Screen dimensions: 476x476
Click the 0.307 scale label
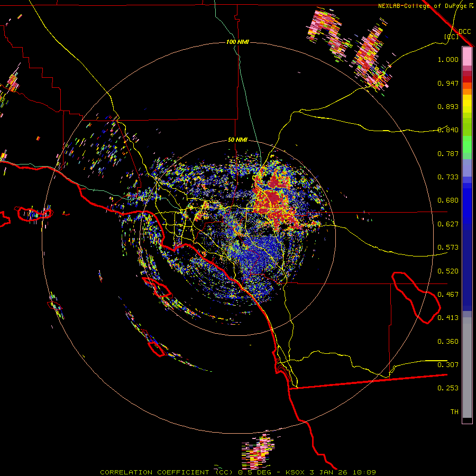pyautogui.click(x=448, y=365)
